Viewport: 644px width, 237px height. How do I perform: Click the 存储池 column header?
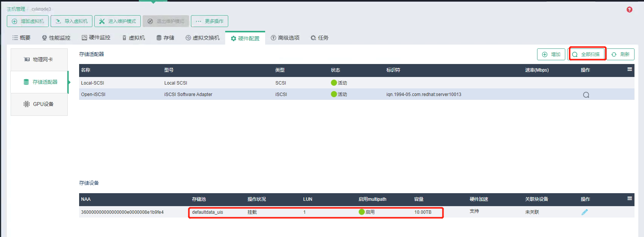coord(199,199)
